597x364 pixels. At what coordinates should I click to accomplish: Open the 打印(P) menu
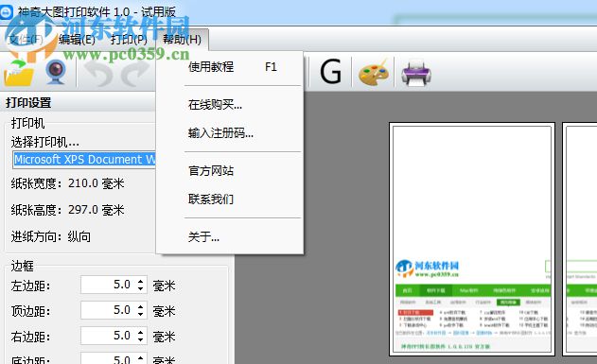point(129,39)
